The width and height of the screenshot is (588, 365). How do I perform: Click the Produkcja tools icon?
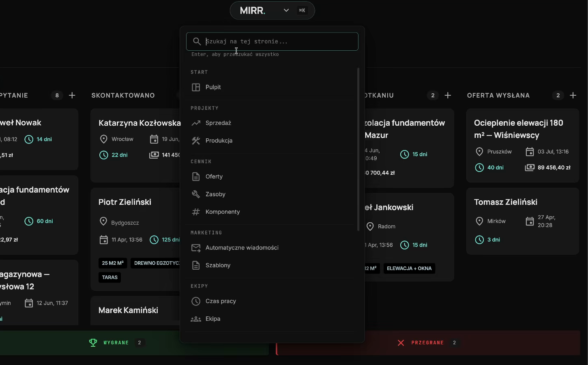pyautogui.click(x=196, y=141)
